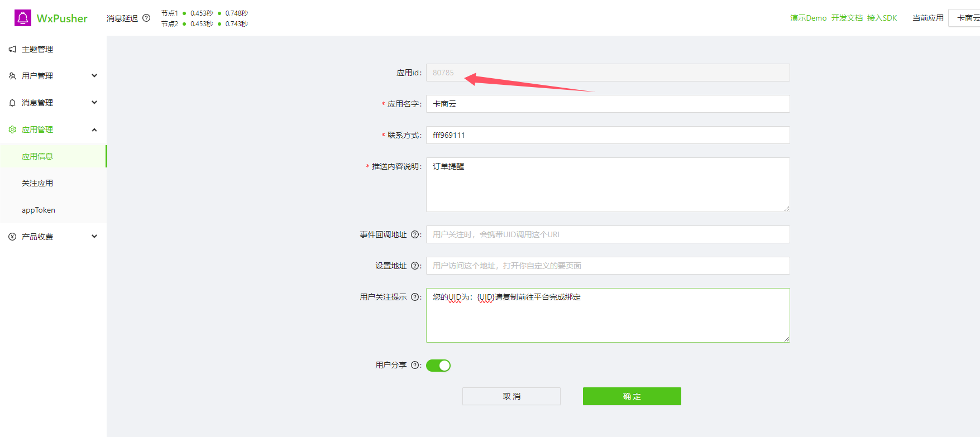
Task: Click help icon next to 用户关注提示
Action: (415, 297)
